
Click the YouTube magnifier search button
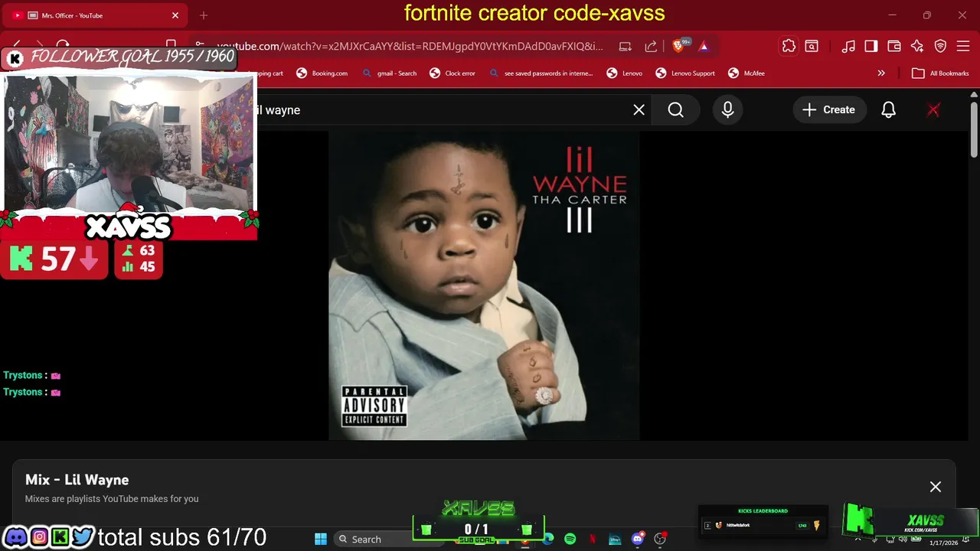(676, 110)
